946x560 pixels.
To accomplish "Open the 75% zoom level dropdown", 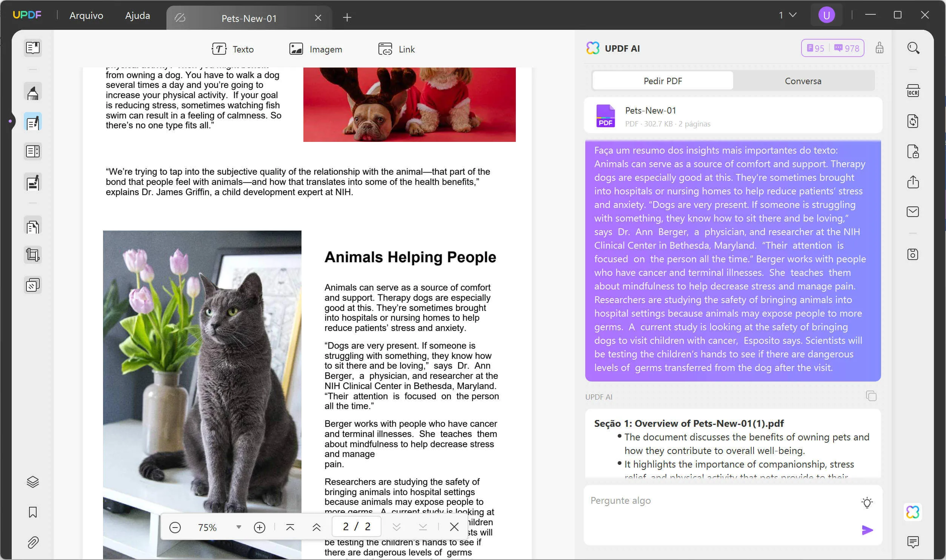I will [x=238, y=527].
